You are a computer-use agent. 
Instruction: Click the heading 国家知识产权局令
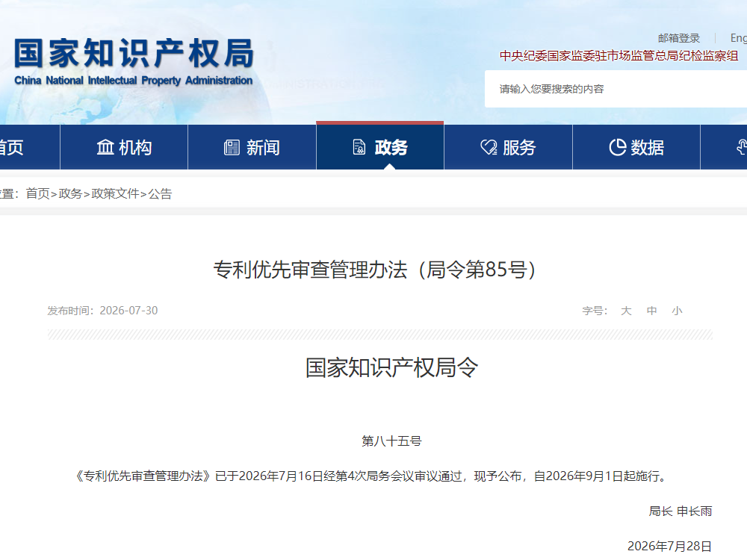[x=391, y=367]
